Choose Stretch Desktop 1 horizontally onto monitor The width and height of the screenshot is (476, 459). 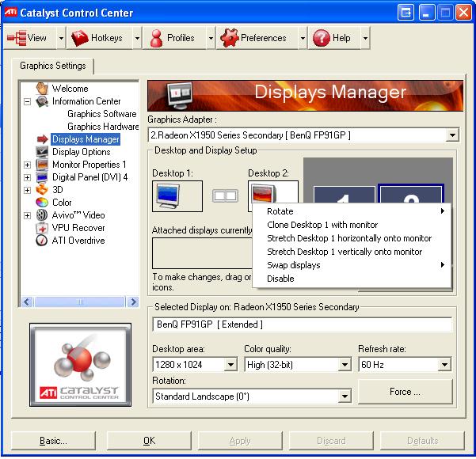[352, 238]
